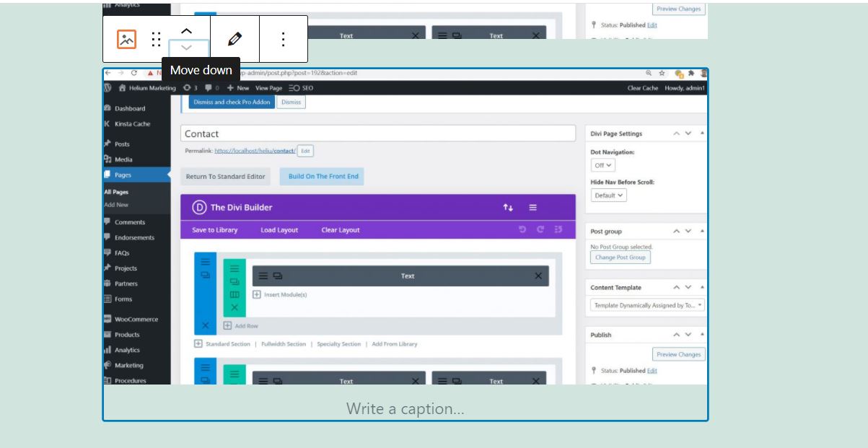Screen dimensions: 868x448
Task: Click Dismiss and check Pro Addon button
Action: [232, 102]
